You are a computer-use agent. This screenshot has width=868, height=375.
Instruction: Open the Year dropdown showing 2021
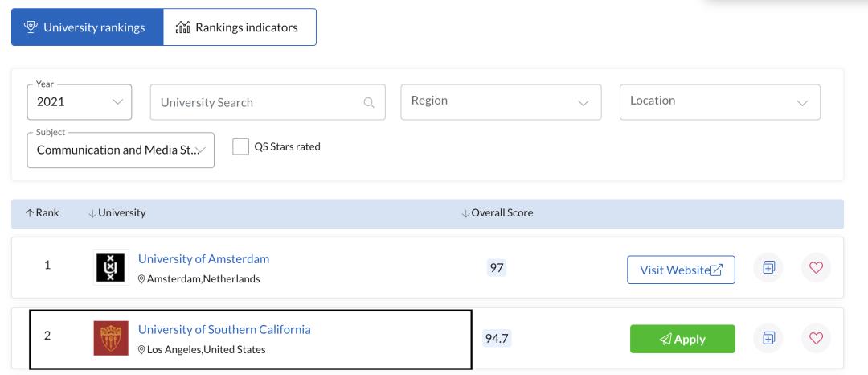[x=79, y=102]
